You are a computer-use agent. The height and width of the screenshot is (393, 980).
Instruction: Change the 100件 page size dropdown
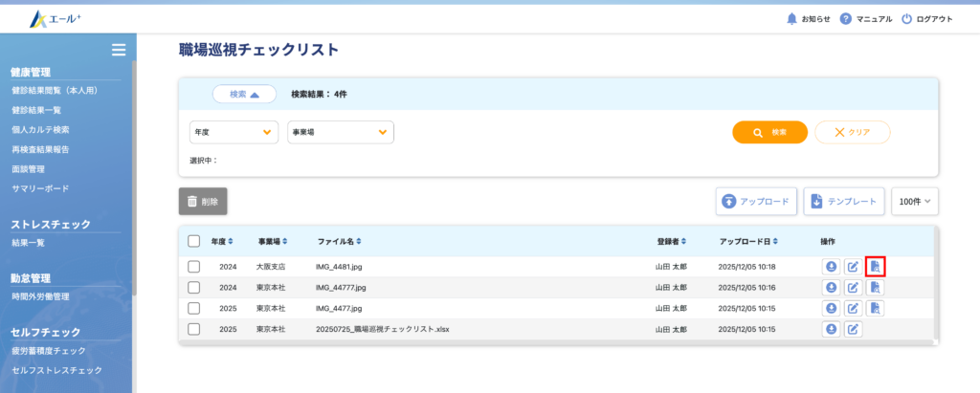coord(915,201)
